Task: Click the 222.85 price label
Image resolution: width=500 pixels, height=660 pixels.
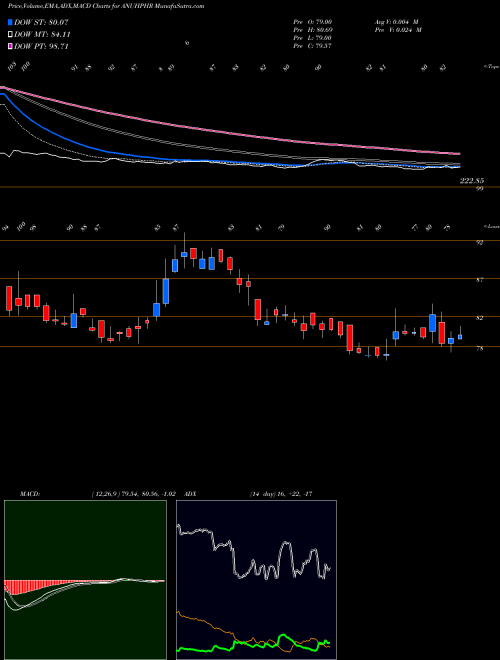Action: point(472,181)
